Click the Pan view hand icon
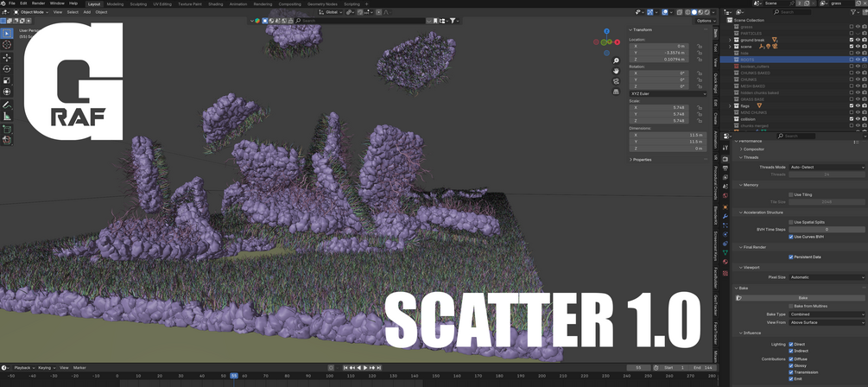This screenshot has width=868, height=387. 616,71
